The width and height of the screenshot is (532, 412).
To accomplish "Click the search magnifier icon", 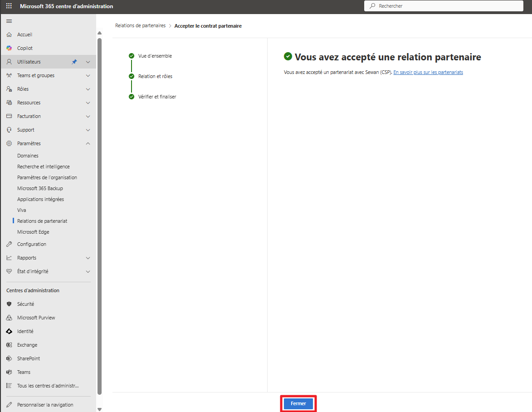I will point(372,6).
